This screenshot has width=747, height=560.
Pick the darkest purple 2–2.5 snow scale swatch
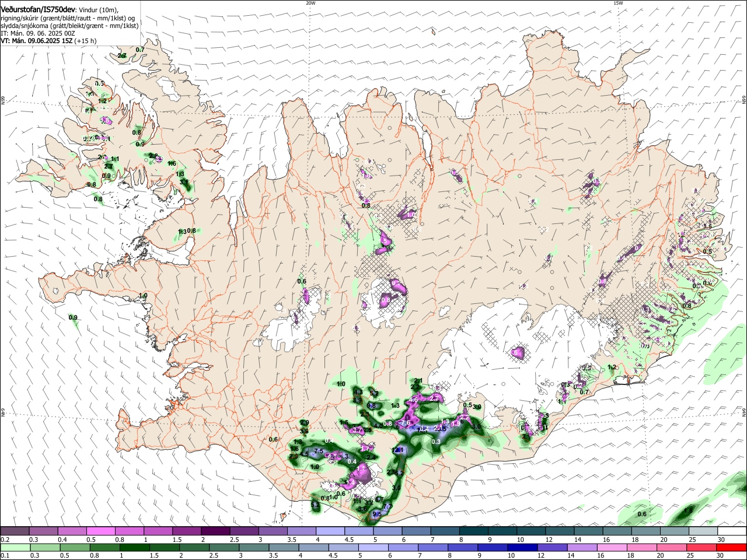[215, 531]
